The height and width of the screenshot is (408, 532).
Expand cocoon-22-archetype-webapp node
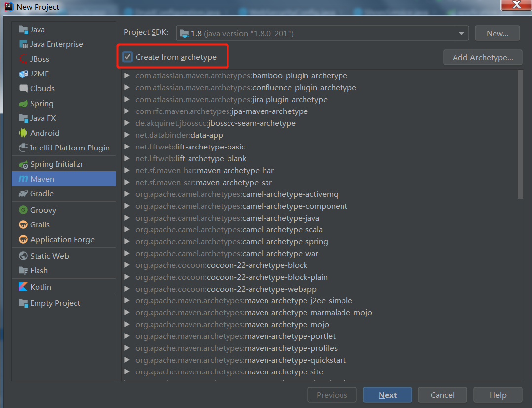pos(127,289)
